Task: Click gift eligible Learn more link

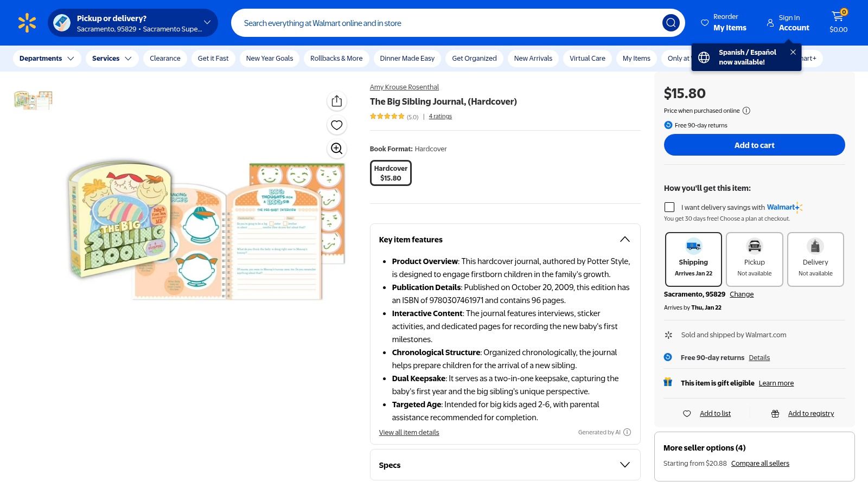Action: click(x=776, y=383)
